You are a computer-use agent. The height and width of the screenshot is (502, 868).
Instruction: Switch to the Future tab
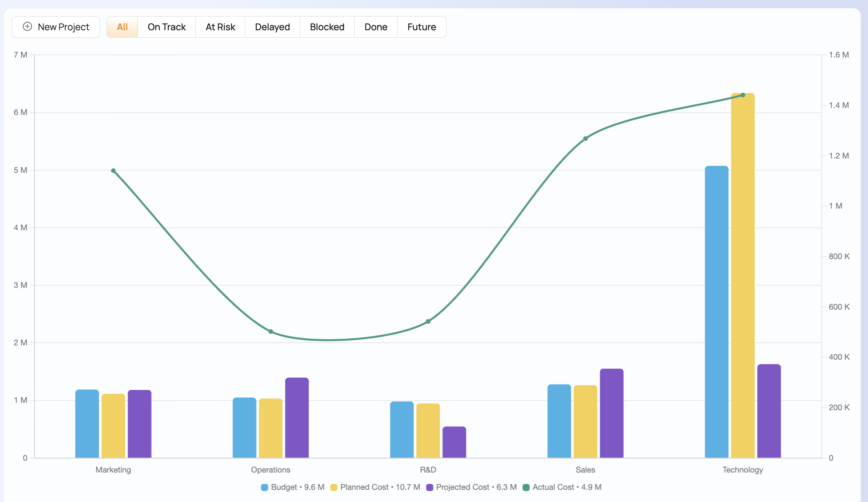coord(421,27)
